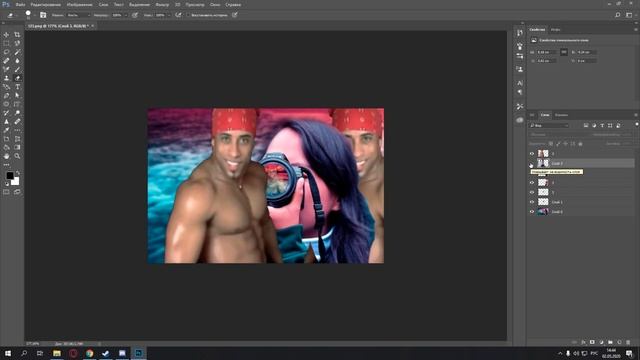Toggle the Erase to History checkbox

pyautogui.click(x=189, y=15)
